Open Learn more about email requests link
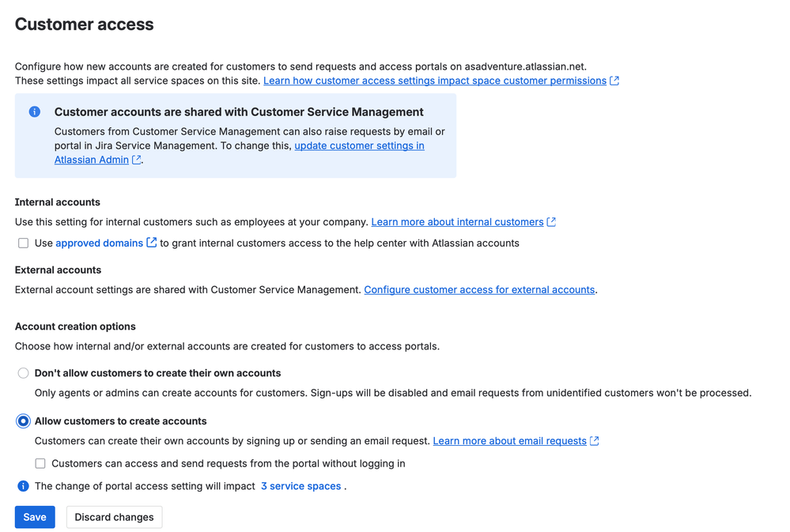 (x=510, y=441)
